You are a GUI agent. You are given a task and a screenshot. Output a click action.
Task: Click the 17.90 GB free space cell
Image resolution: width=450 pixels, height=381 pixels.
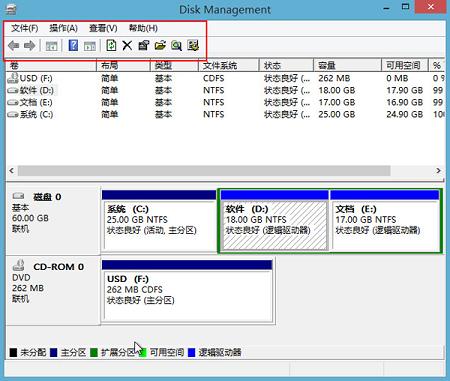[405, 90]
